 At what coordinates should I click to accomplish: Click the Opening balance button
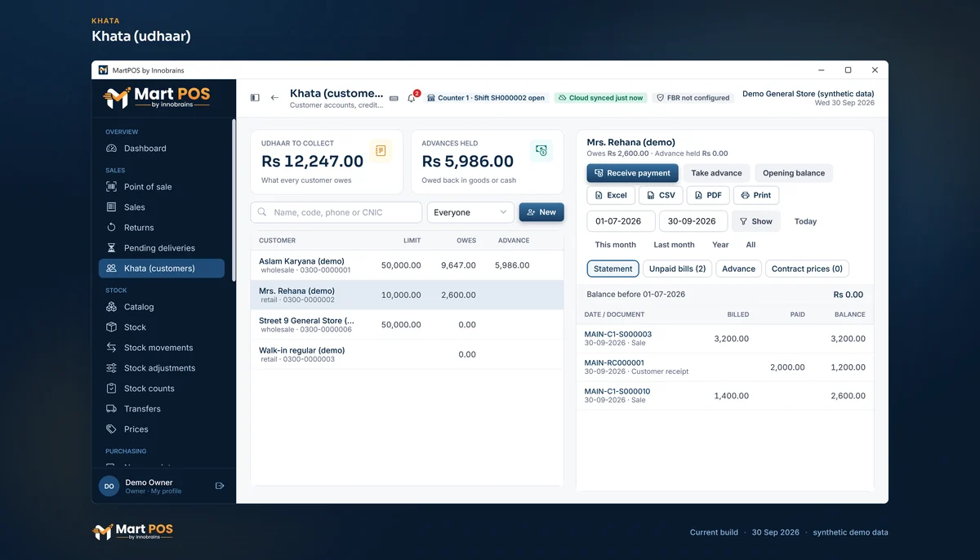click(794, 173)
